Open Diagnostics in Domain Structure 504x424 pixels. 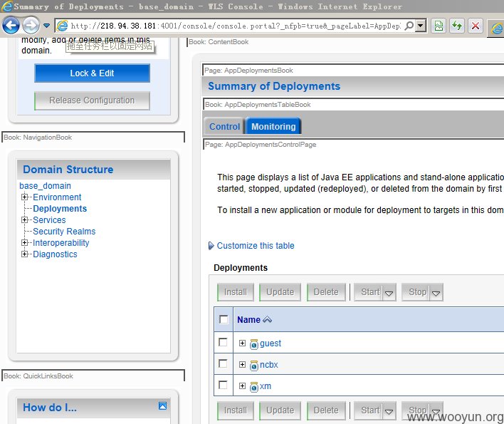coord(55,254)
